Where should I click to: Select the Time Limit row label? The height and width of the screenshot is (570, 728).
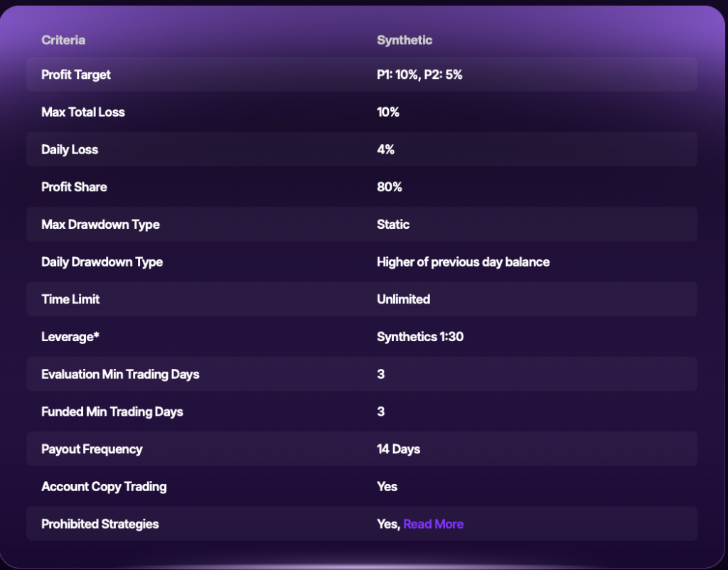pyautogui.click(x=70, y=299)
